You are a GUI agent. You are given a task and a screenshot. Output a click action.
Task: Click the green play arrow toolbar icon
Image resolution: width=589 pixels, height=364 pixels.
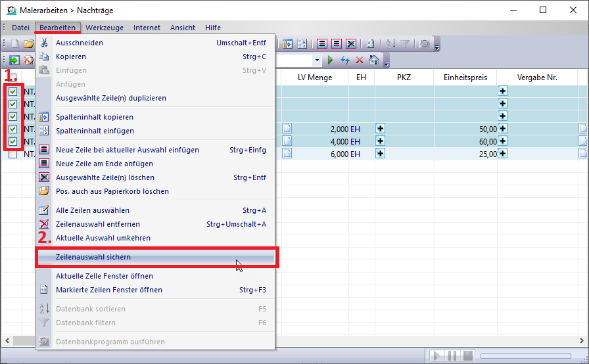click(331, 60)
